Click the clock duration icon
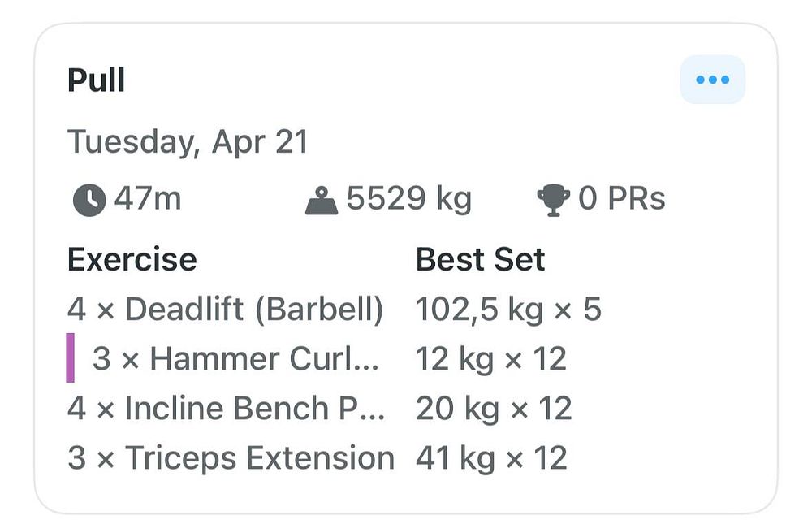Image resolution: width=812 pixels, height=524 pixels. 89,200
